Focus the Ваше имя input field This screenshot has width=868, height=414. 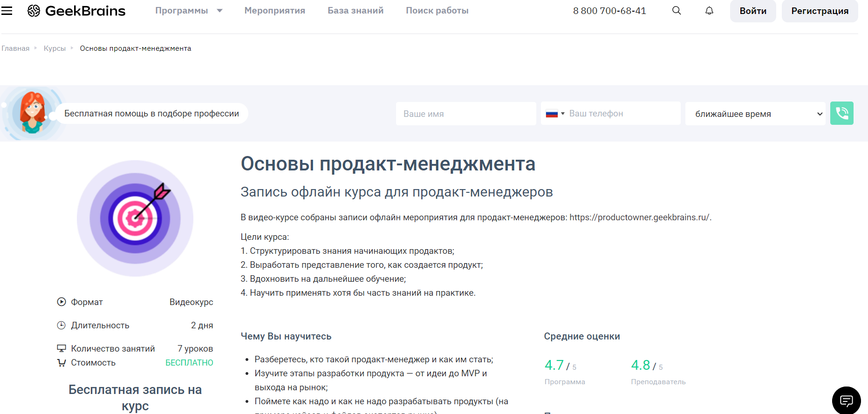[466, 114]
